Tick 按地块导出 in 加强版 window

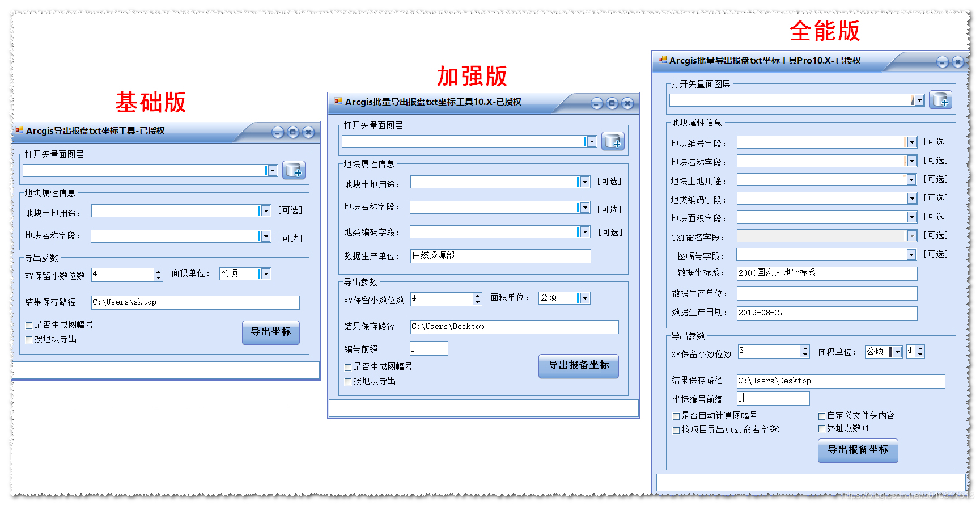coord(348,382)
